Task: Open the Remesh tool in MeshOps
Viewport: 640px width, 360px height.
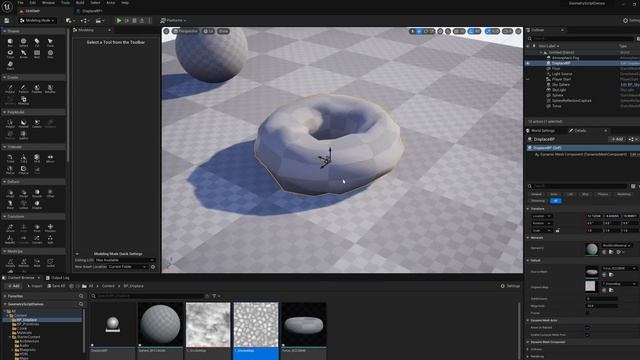Action: (x=24, y=262)
